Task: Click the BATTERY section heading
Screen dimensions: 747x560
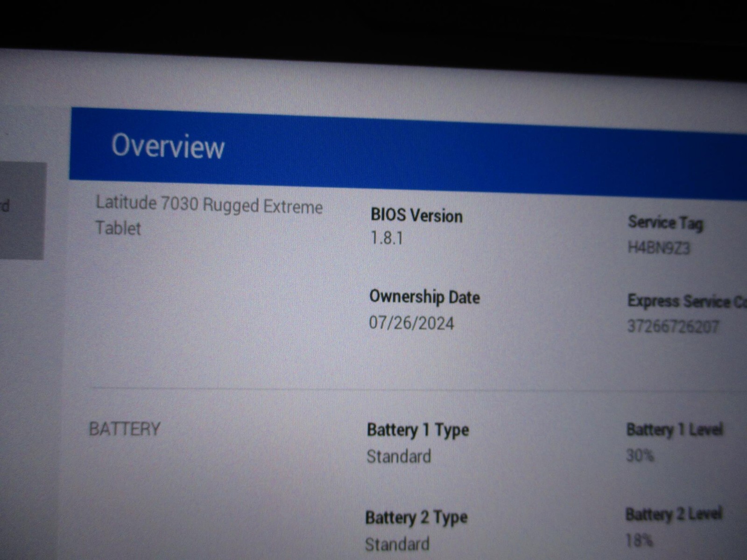Action: pyautogui.click(x=125, y=429)
